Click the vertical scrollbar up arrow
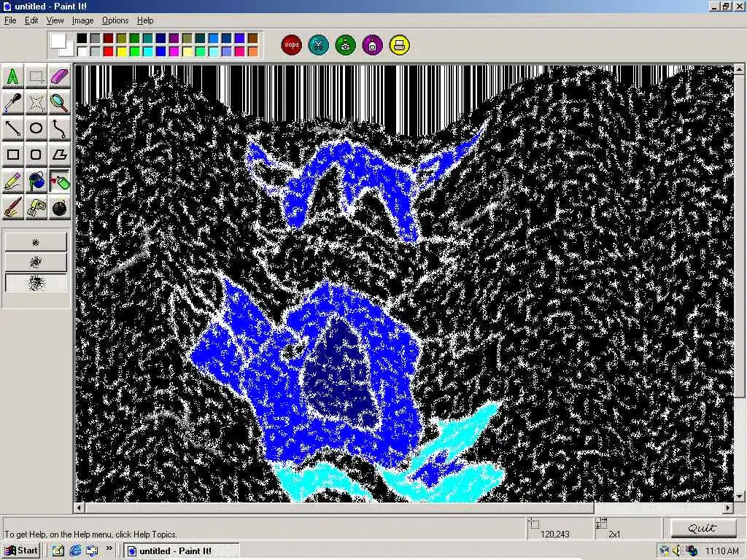Screen dimensions: 747x560 [x=739, y=69]
